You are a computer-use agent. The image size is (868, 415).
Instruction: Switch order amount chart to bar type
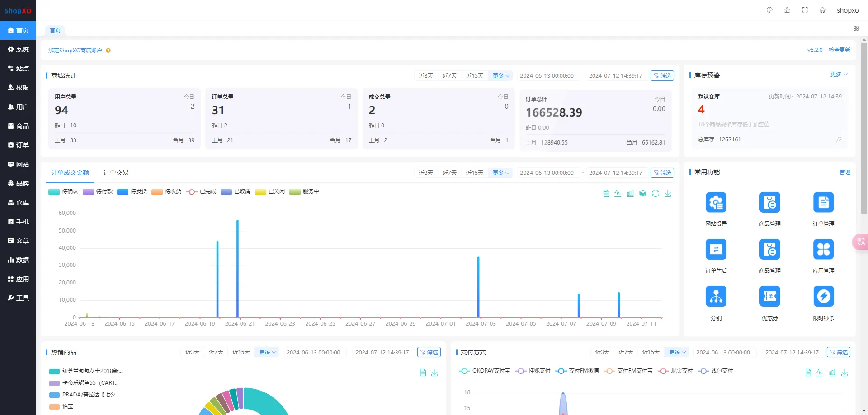coord(630,193)
